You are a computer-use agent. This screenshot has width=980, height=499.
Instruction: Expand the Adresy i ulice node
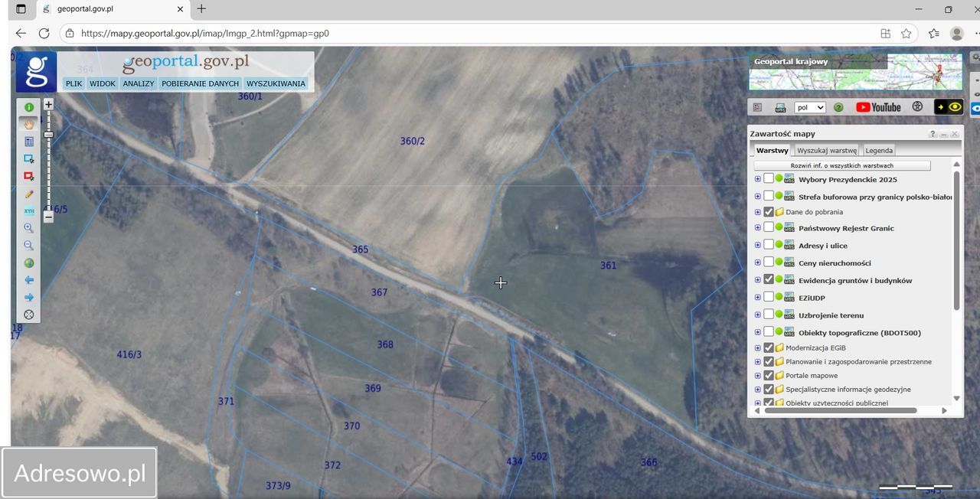pyautogui.click(x=758, y=245)
